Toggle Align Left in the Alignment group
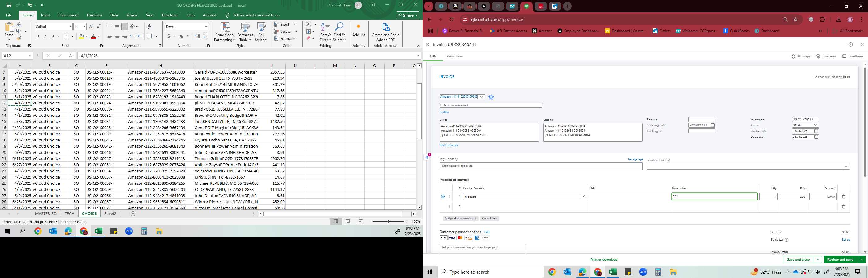Screen dimensions: 868x278 click(110, 36)
